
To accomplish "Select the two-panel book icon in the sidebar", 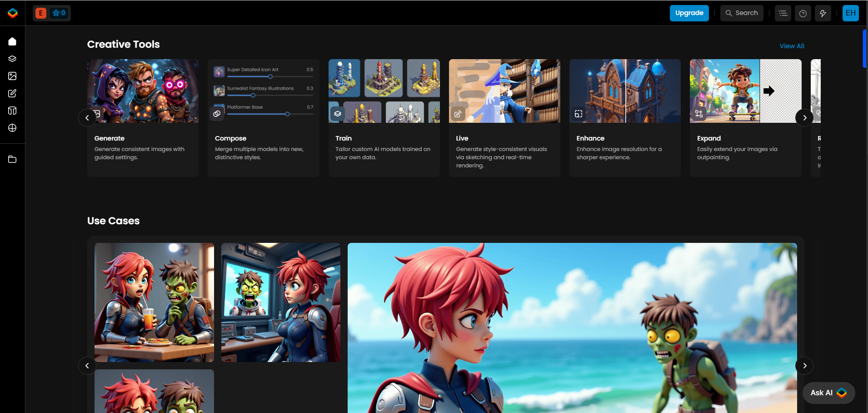I will pyautogui.click(x=12, y=111).
